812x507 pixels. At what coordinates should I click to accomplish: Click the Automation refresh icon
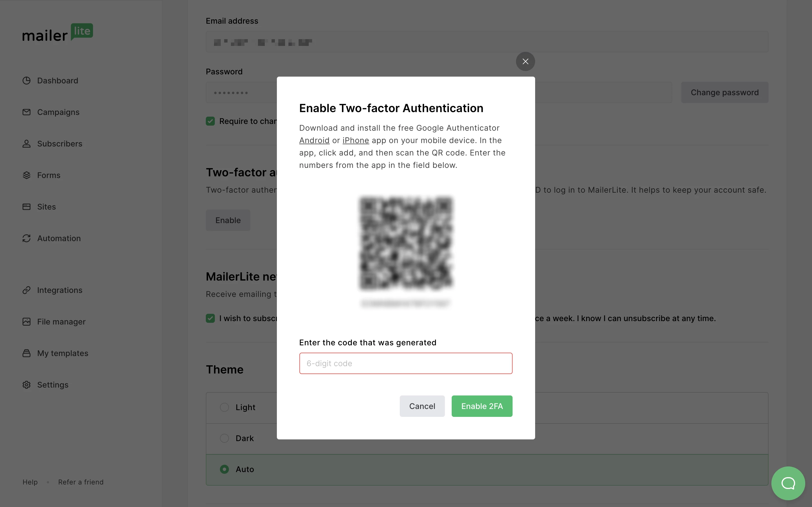[27, 238]
